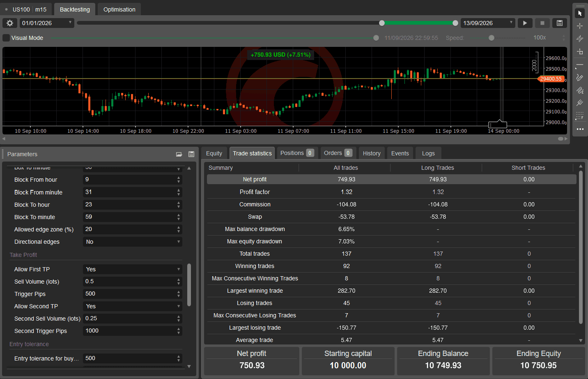Open the Allow First TP dropdown
Image resolution: width=588 pixels, height=379 pixels.
pyautogui.click(x=133, y=269)
